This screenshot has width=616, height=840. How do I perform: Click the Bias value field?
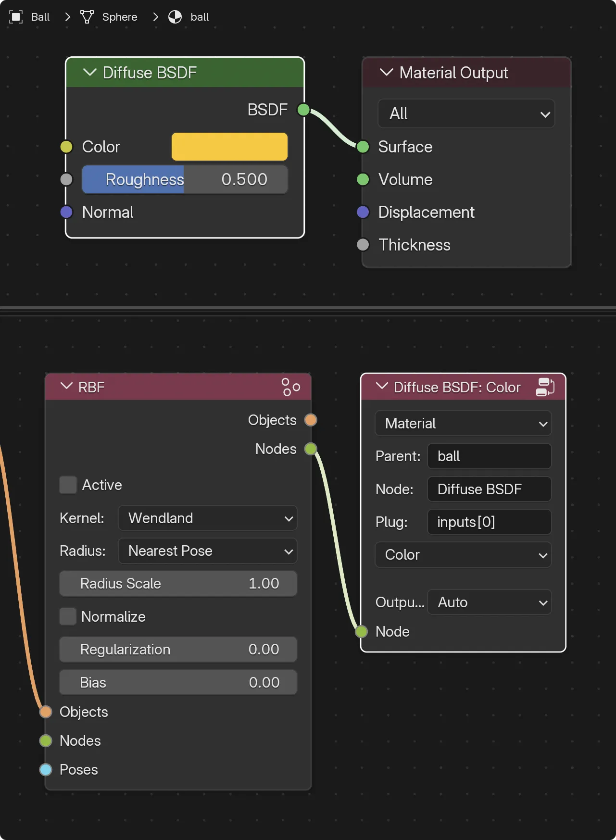(x=178, y=682)
